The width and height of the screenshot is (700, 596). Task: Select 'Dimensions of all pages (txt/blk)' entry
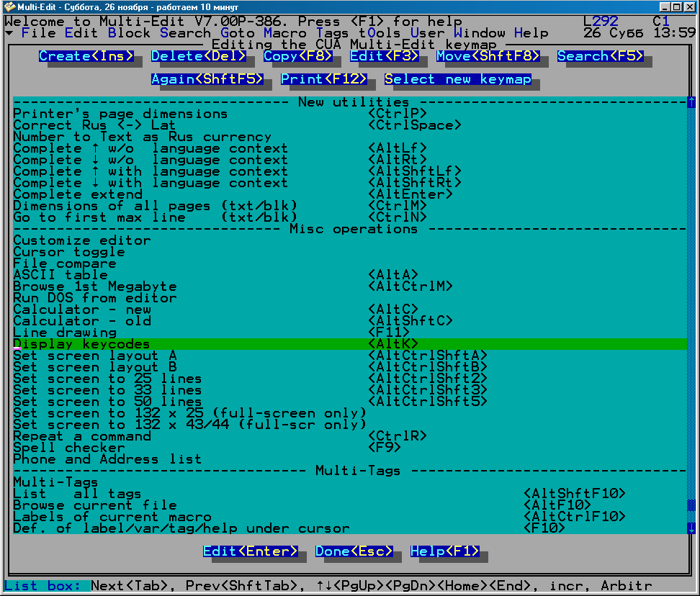pos(350,206)
